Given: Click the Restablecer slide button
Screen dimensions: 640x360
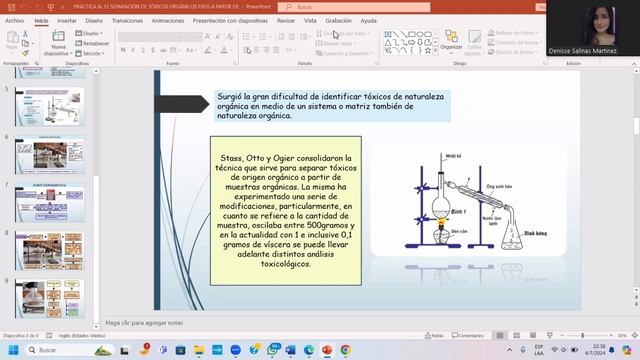Looking at the screenshot, I should [92, 43].
